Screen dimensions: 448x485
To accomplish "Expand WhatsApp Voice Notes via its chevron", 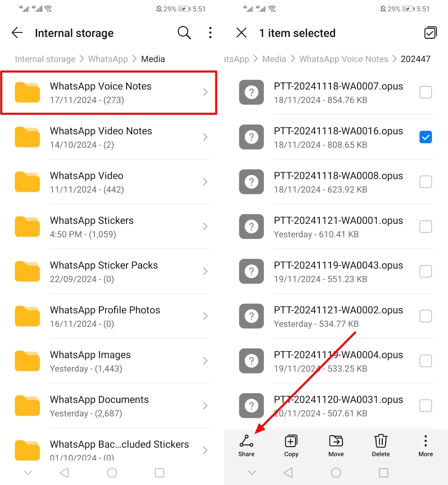I will pyautogui.click(x=205, y=92).
